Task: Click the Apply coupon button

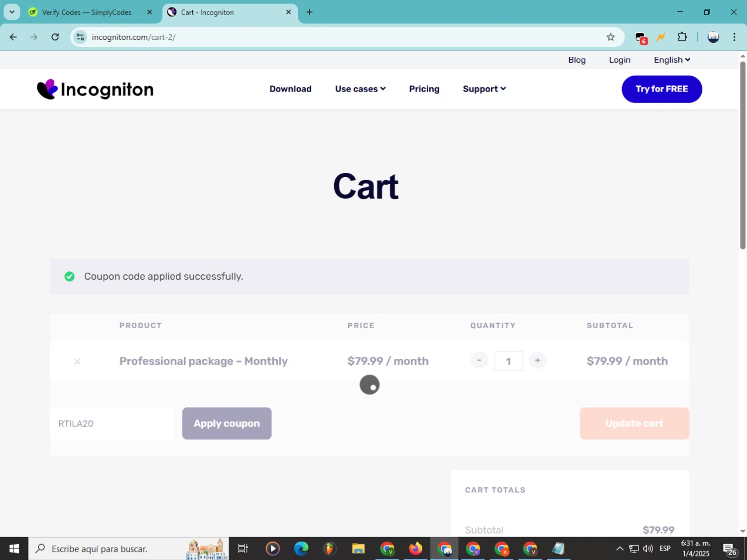Action: click(x=227, y=424)
